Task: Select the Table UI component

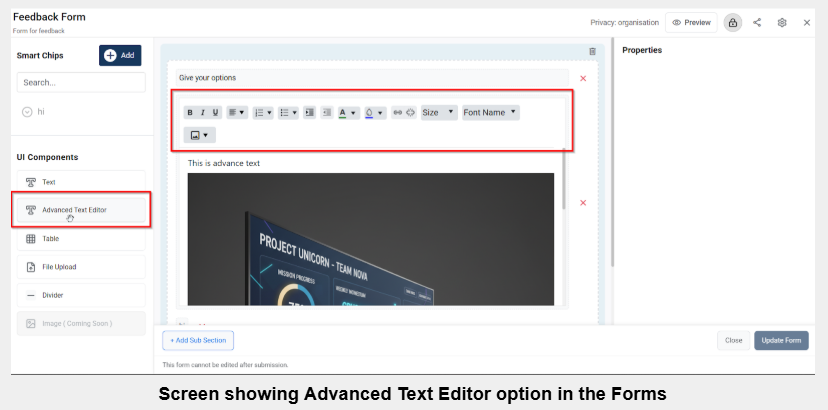Action: click(81, 239)
